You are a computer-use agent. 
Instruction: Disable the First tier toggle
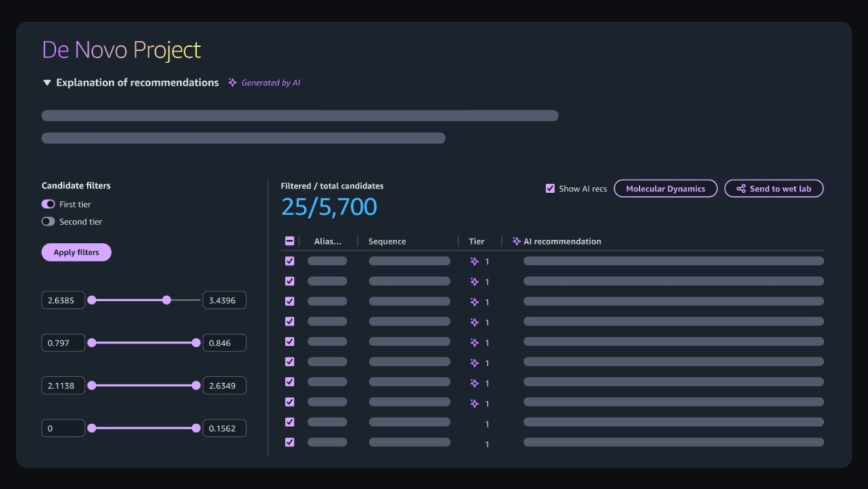pos(48,205)
